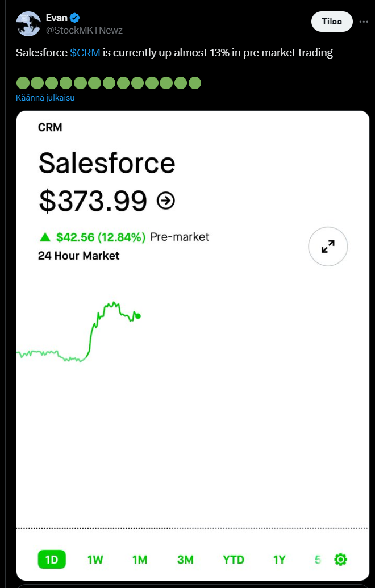Open chart settings gear icon
This screenshot has width=375, height=588.
coord(340,560)
